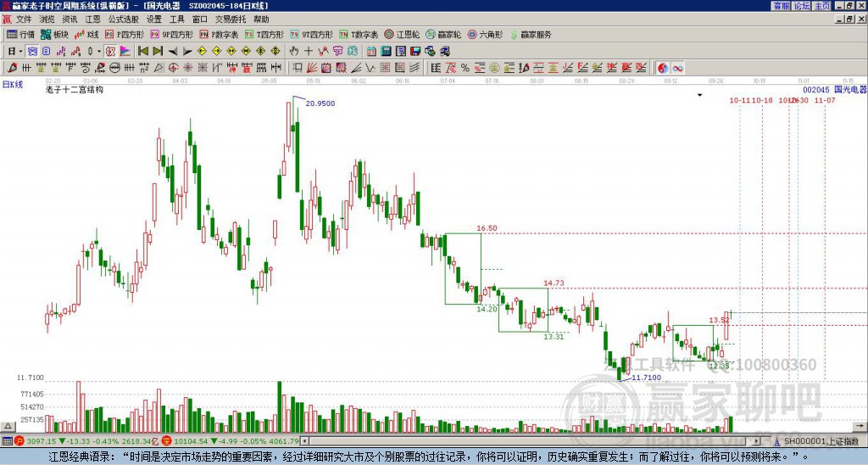The height and width of the screenshot is (465, 868).
Task: Toggle the infinity loop icon
Action: click(x=677, y=68)
